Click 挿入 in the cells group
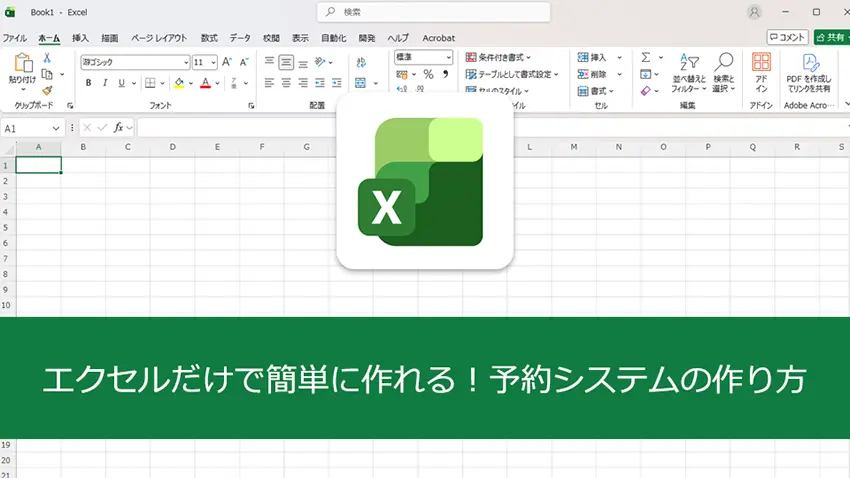850x478 pixels. [x=593, y=57]
